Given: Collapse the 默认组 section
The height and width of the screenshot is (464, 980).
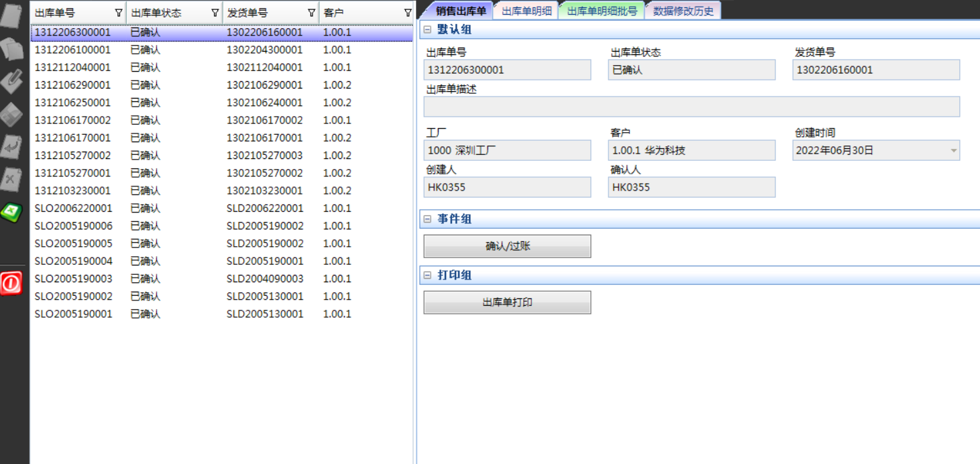Looking at the screenshot, I should pyautogui.click(x=427, y=30).
